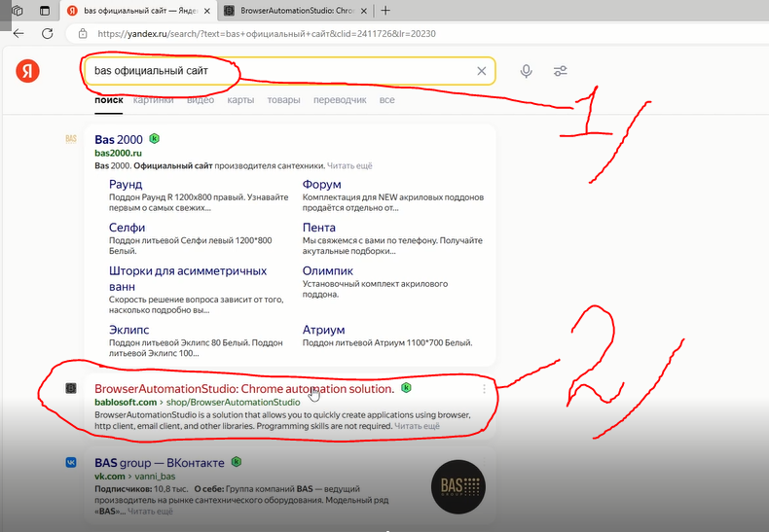Open the Эклипс sitelink
Image resolution: width=769 pixels, height=532 pixels.
(129, 330)
